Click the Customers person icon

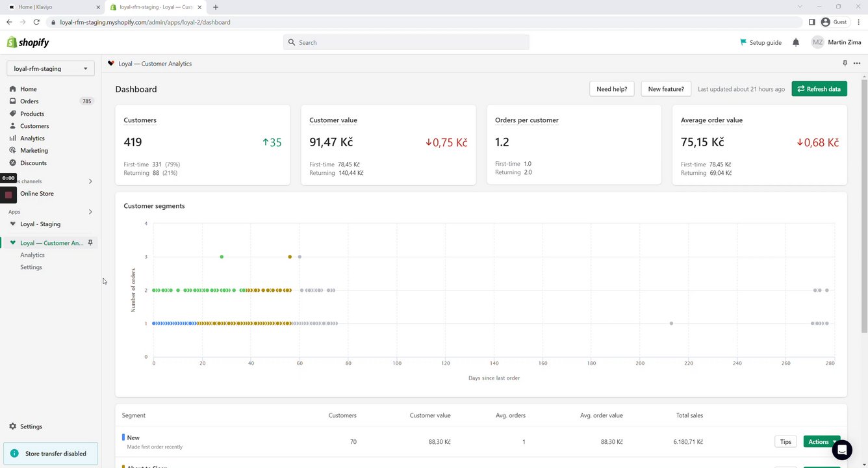(x=13, y=126)
